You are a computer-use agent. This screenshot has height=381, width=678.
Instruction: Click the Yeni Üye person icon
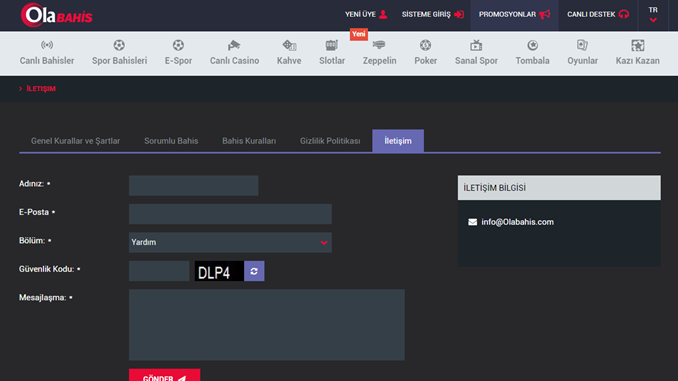383,14
